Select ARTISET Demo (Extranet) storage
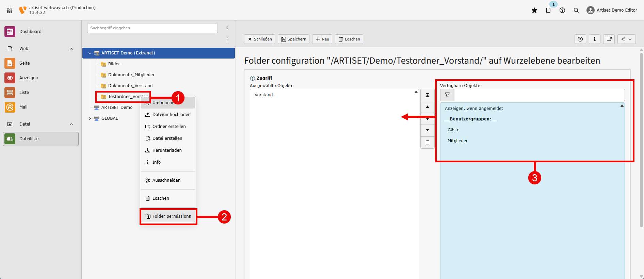 coord(159,53)
